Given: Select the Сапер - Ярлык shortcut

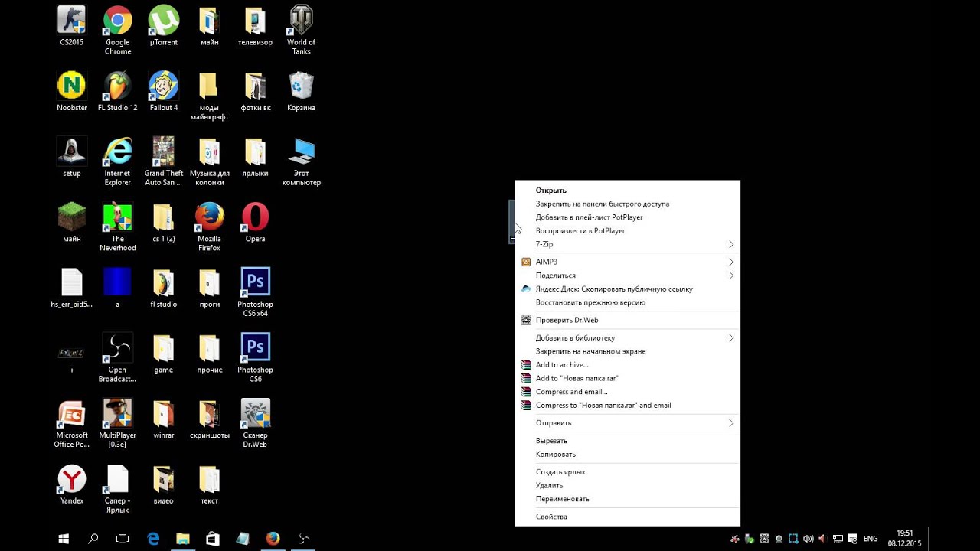Looking at the screenshot, I should 118,489.
